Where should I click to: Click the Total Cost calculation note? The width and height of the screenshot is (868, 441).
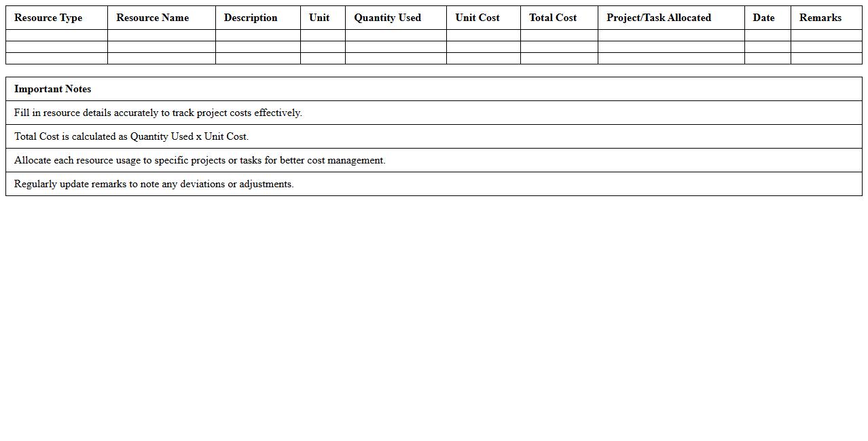click(x=131, y=136)
